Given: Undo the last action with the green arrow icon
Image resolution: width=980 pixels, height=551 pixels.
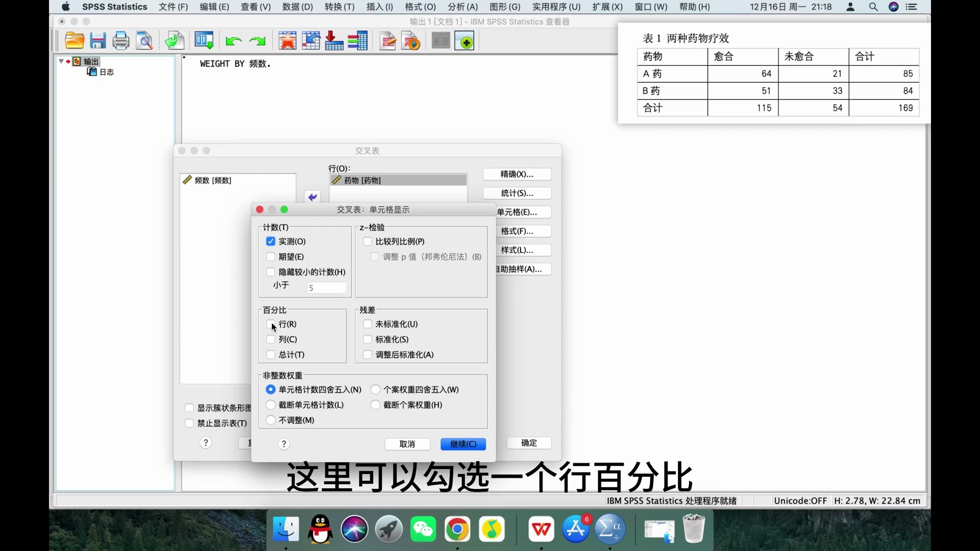Looking at the screenshot, I should click(x=233, y=41).
